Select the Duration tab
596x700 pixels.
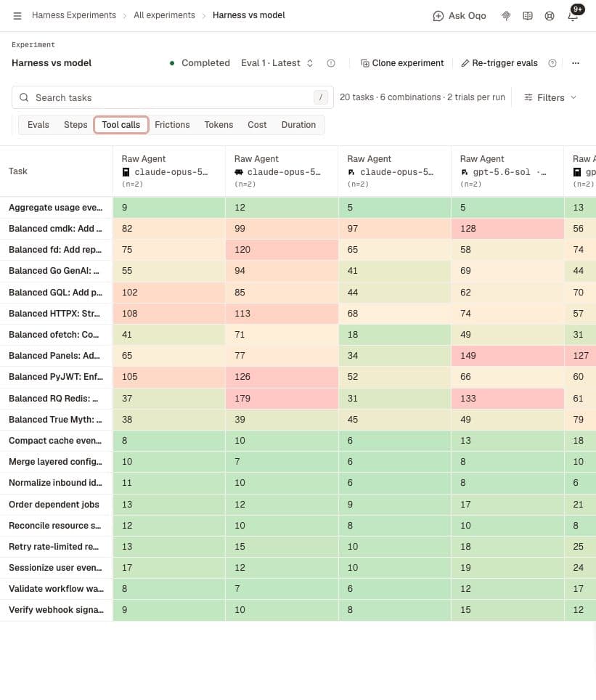pos(298,125)
